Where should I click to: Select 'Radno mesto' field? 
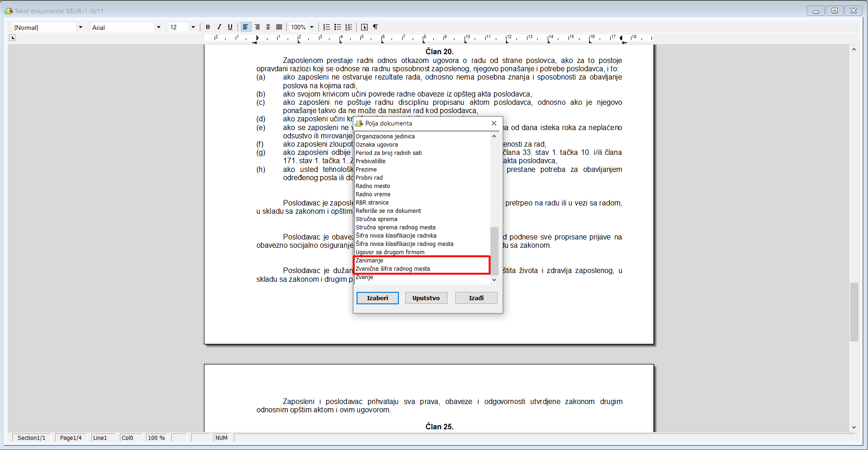[x=422, y=186]
